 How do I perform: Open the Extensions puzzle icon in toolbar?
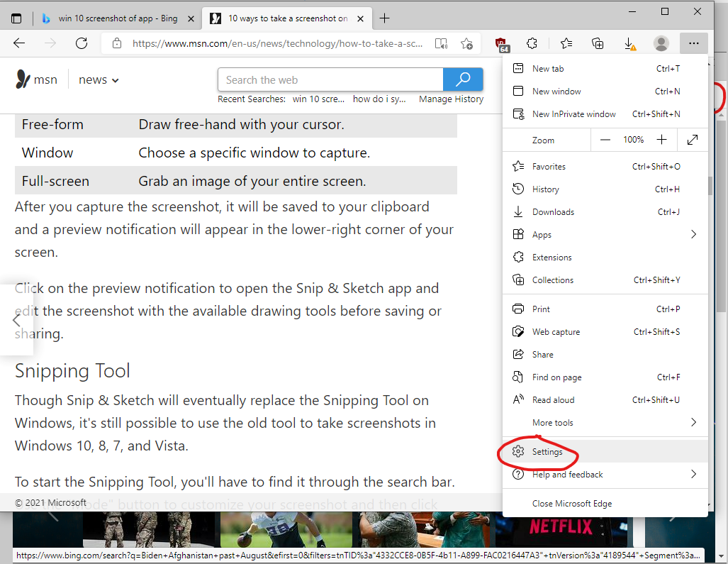coord(532,44)
